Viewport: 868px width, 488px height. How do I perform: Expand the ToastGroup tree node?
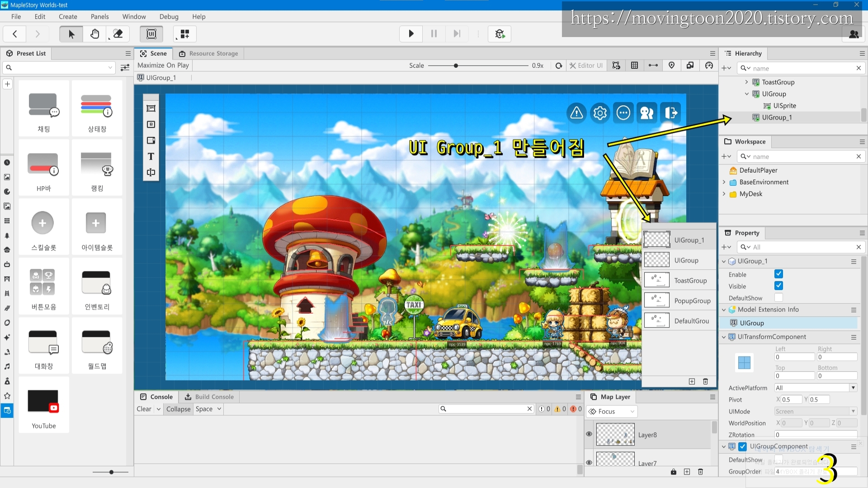pos(746,82)
